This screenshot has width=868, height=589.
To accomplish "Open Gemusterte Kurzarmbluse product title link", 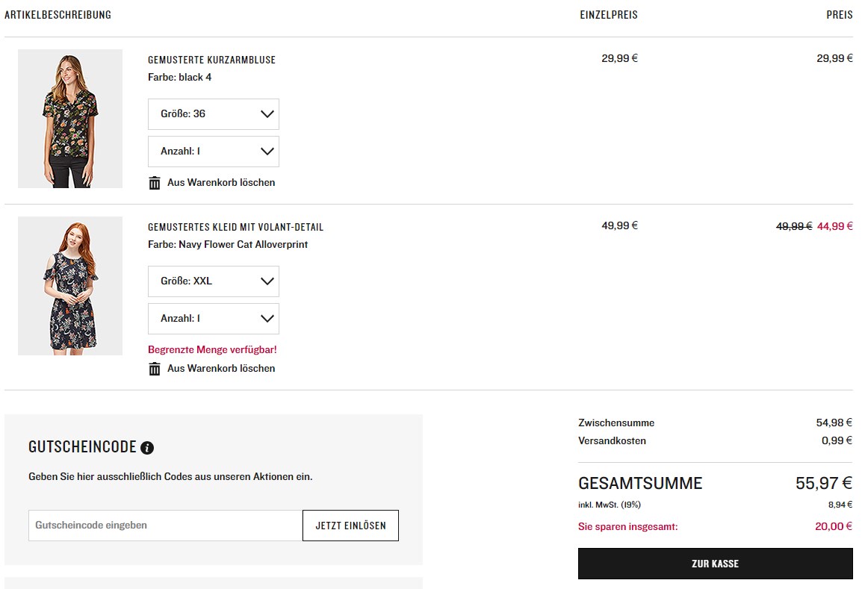I will pos(211,60).
